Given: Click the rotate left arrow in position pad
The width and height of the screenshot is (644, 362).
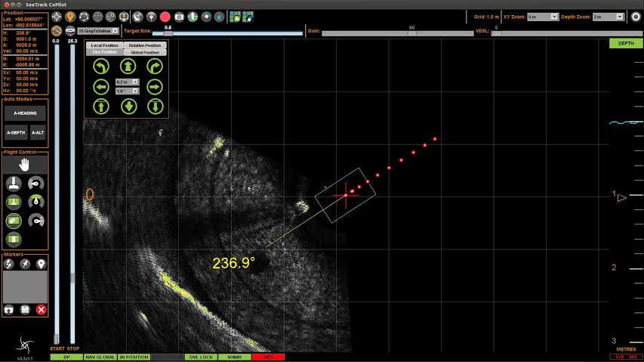Looking at the screenshot, I should point(101,67).
